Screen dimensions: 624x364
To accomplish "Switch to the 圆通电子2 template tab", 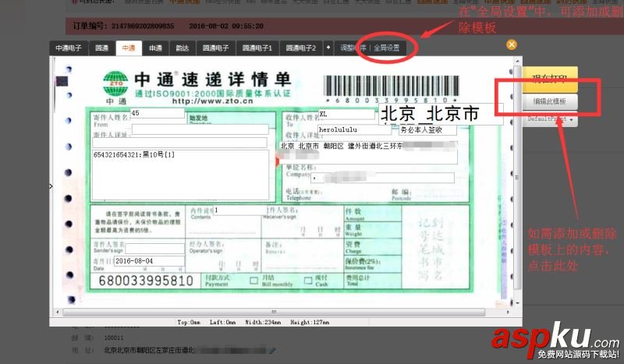I will click(301, 48).
